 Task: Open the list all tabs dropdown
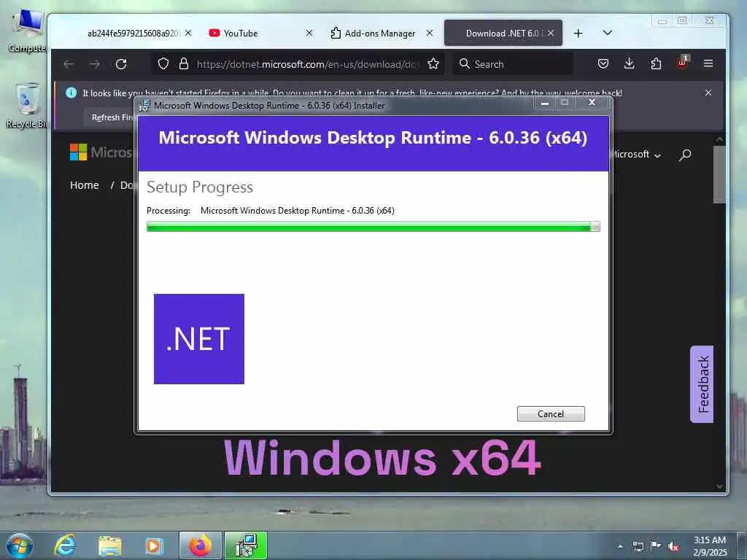pos(608,33)
